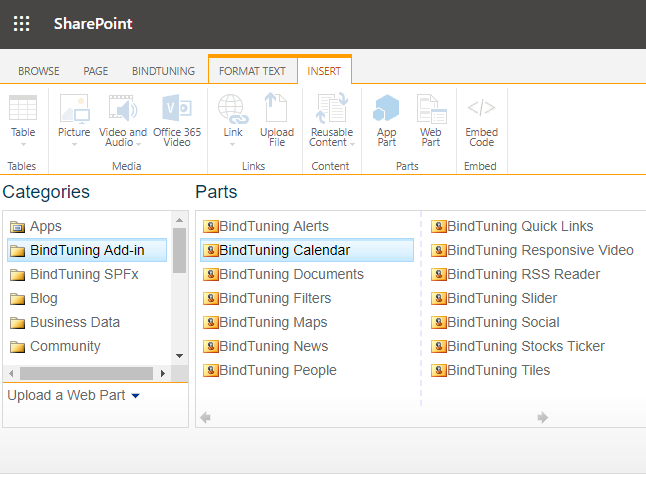This screenshot has width=646, height=479.
Task: Click the categories horizontal scrollbar thumb
Action: [87, 374]
